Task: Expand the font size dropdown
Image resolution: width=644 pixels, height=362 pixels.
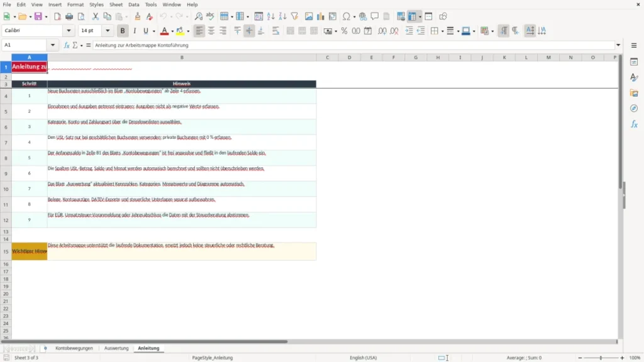Action: (108, 30)
